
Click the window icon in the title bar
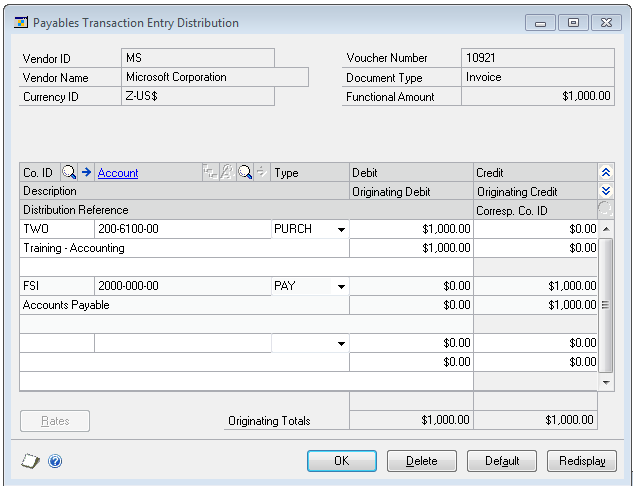pos(19,22)
